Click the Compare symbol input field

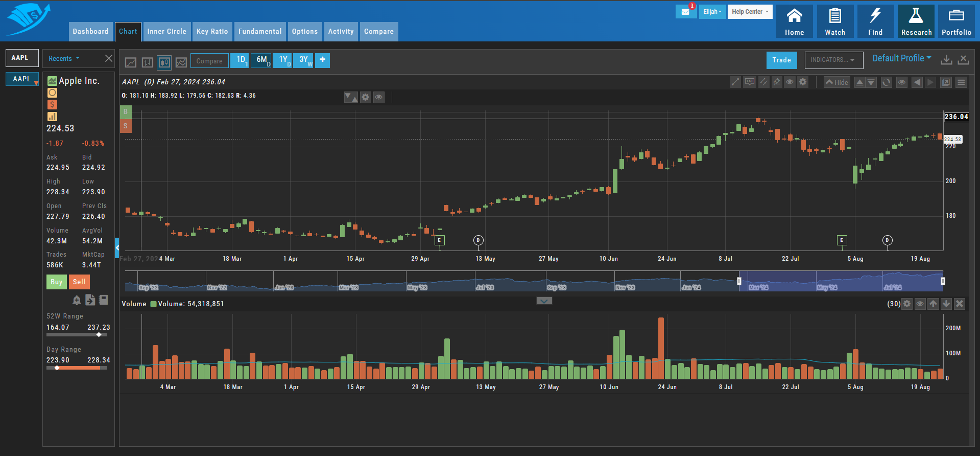pyautogui.click(x=209, y=61)
